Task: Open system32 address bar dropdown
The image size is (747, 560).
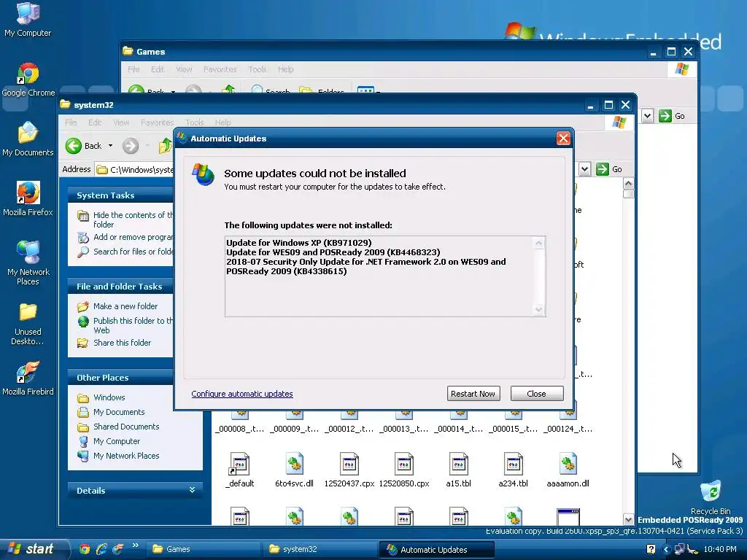Action: click(584, 169)
